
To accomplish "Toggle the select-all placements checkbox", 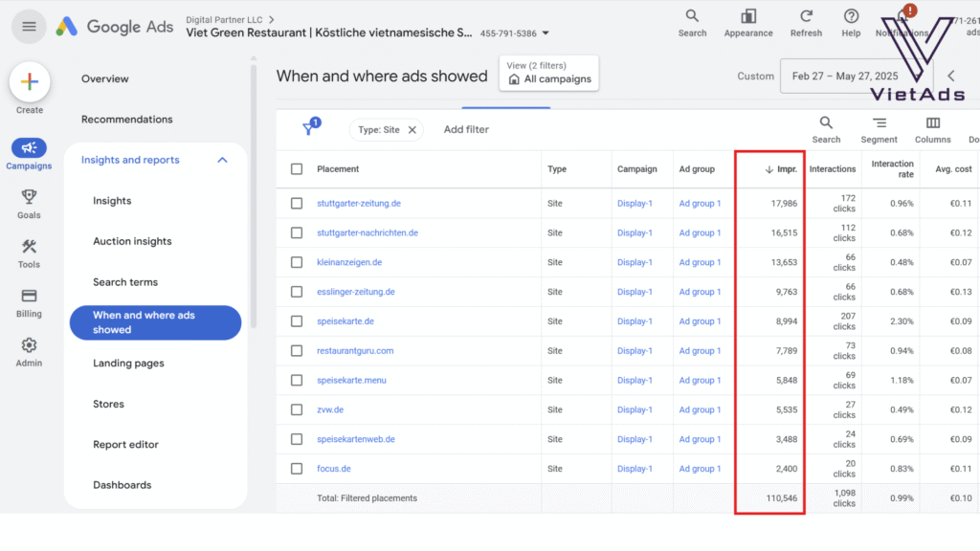I will pos(297,169).
